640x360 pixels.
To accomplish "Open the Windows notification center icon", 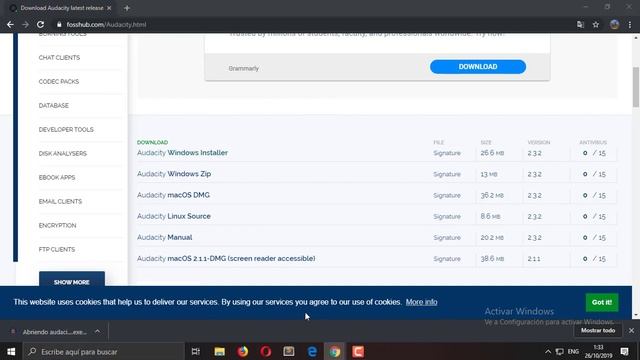I will 624,351.
